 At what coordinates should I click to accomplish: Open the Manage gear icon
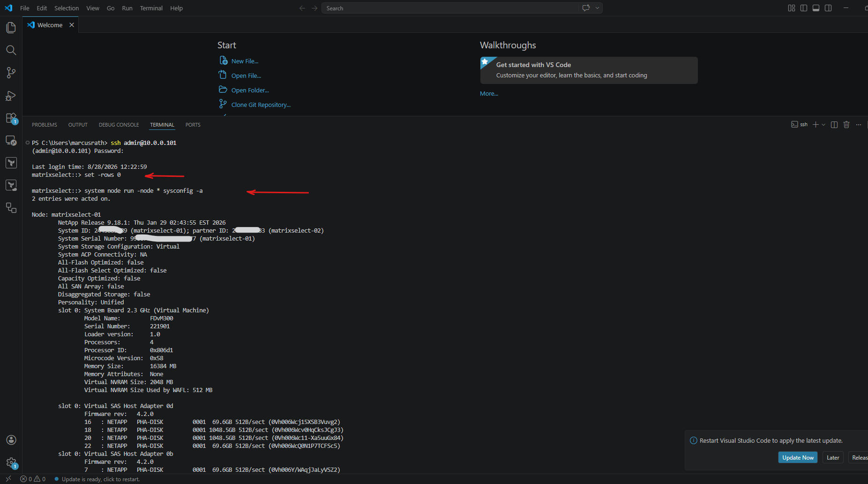11,463
